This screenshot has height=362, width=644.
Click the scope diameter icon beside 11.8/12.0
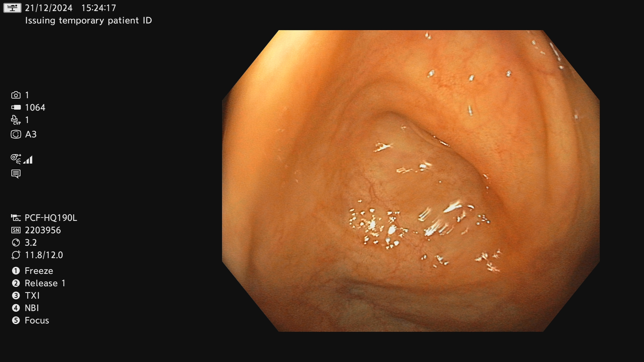(x=16, y=255)
